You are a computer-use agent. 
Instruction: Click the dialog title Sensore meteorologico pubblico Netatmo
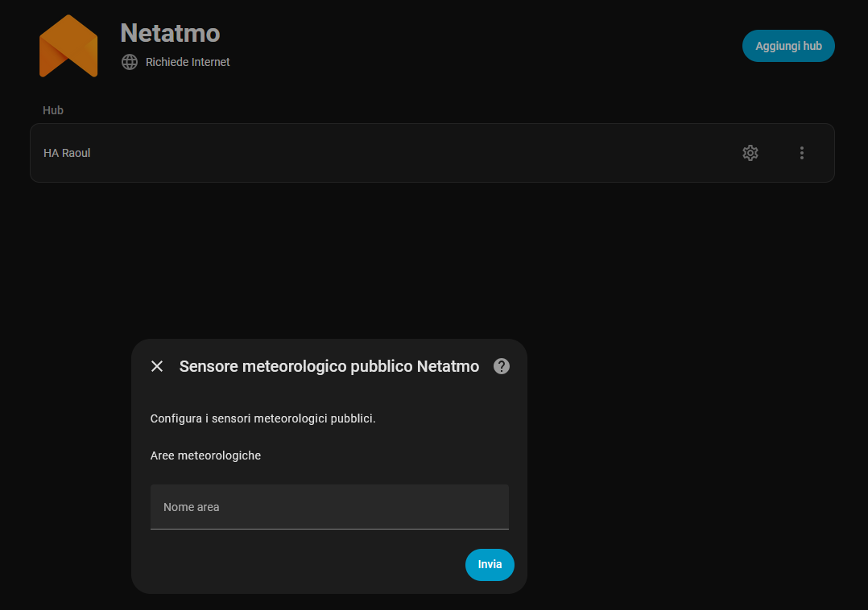tap(329, 366)
